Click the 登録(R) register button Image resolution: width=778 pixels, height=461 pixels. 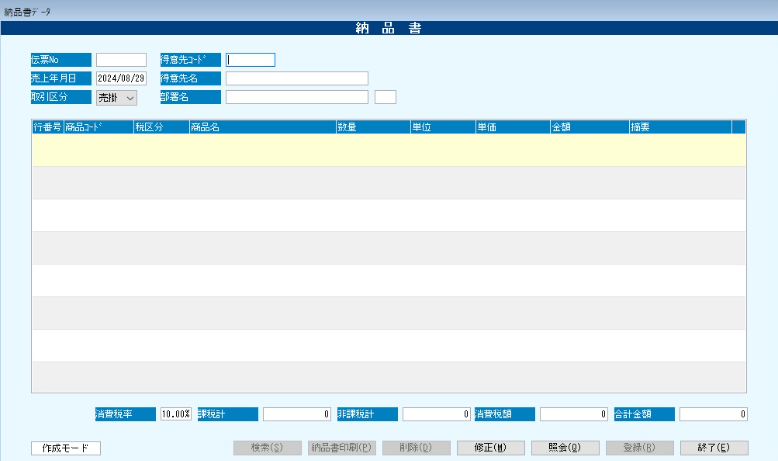pos(639,447)
